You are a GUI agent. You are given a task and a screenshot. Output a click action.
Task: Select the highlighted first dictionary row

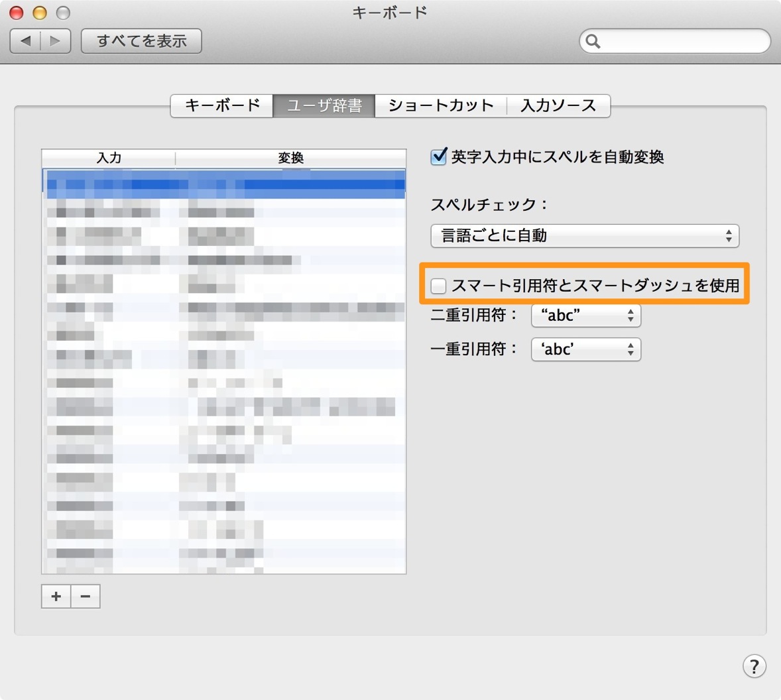tap(224, 184)
